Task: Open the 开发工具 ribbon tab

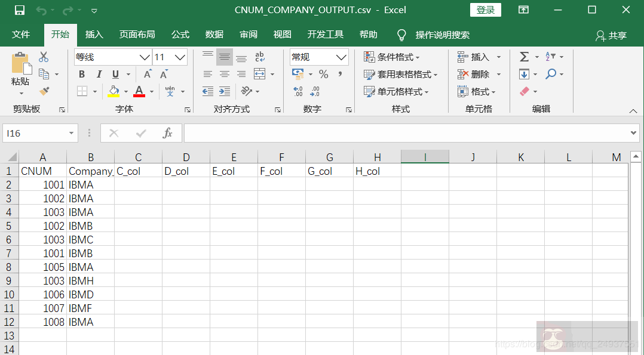Action: tap(324, 34)
